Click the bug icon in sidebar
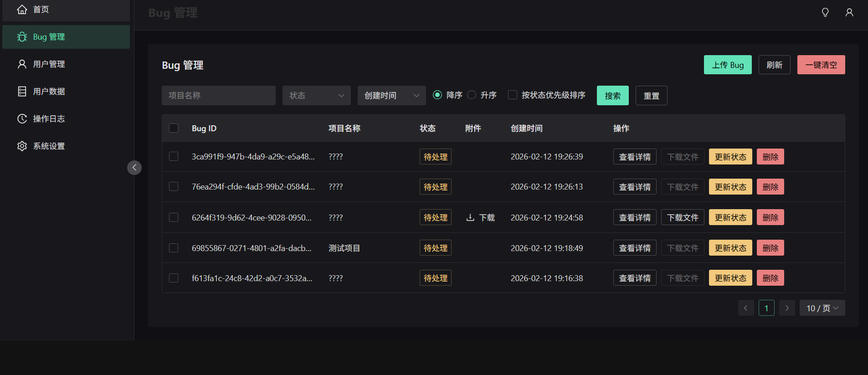Viewport: 868px width, 375px height. click(22, 37)
